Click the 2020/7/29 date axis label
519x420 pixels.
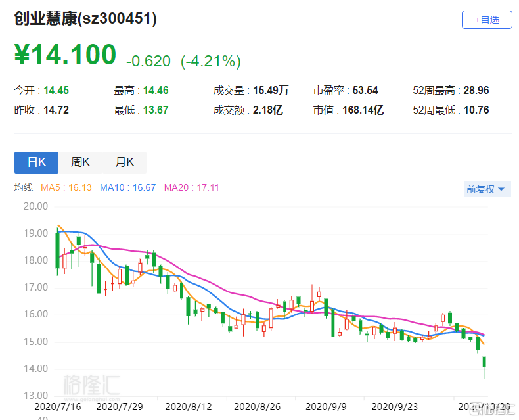coord(120,407)
